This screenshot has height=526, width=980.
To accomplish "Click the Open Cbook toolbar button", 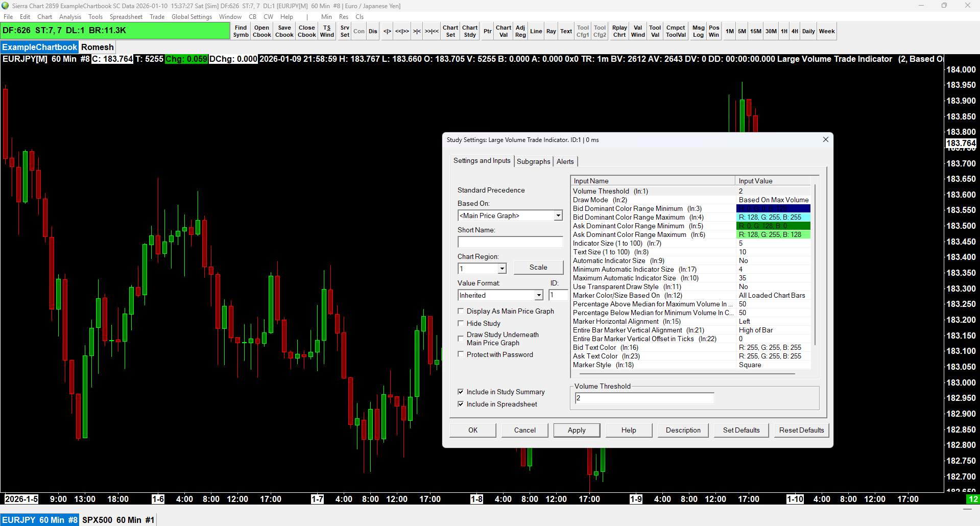I will click(261, 31).
